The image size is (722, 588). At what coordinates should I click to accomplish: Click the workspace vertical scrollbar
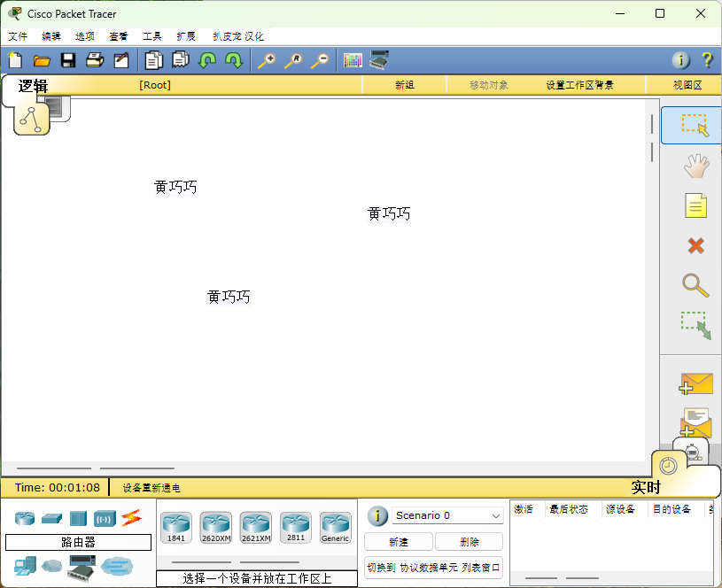(652, 280)
